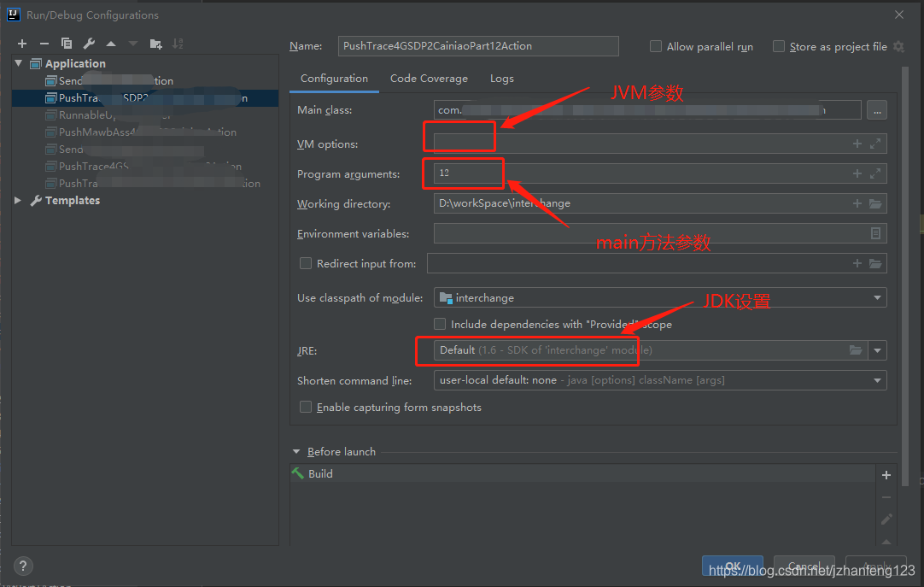Open environment variables editor icon
The image size is (924, 587).
(875, 233)
